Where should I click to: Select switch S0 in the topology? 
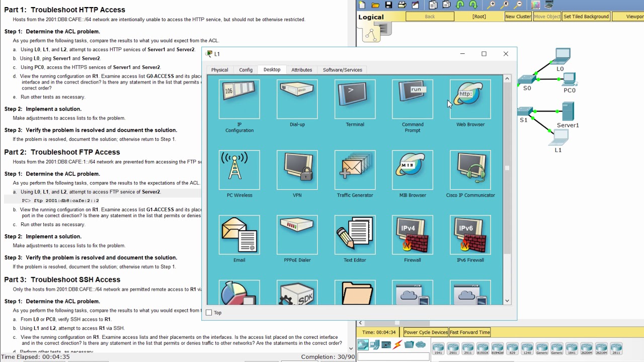point(527,79)
